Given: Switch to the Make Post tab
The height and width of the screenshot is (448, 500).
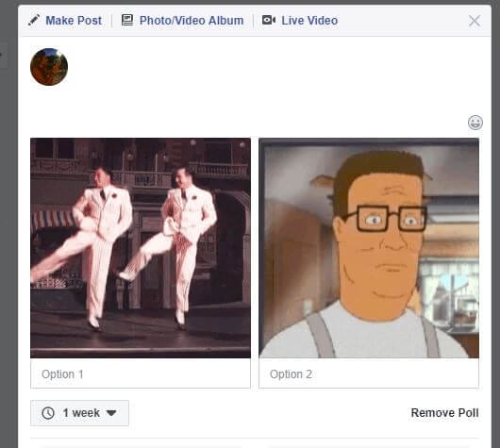Looking at the screenshot, I should point(74,21).
